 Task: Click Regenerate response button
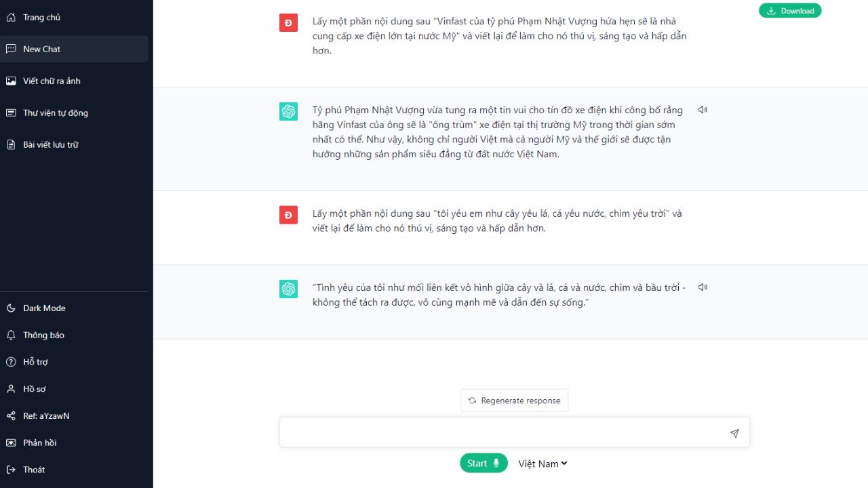pyautogui.click(x=514, y=401)
